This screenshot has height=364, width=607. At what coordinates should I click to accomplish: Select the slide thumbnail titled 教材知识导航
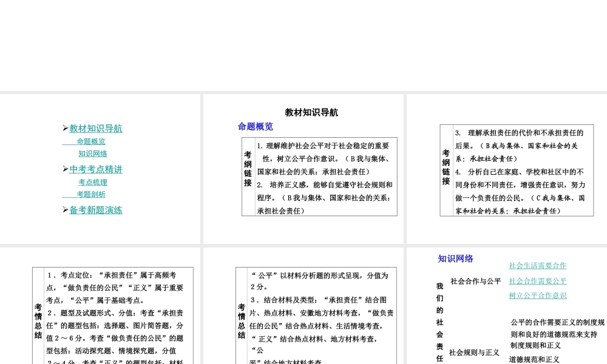303,169
